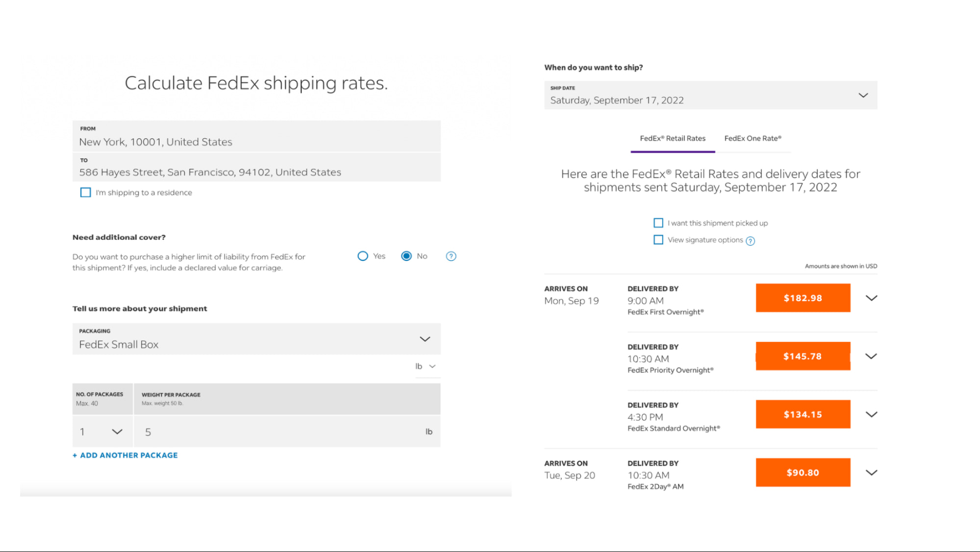
Task: Switch to FedEx One Rate tab
Action: click(x=753, y=138)
